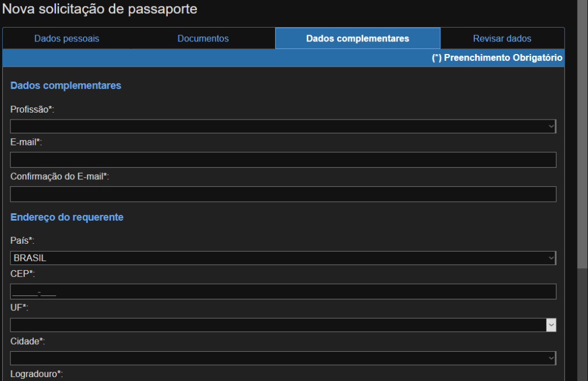Expand the Cidade dropdown
Viewport: 588px width, 381px height.
[283, 358]
